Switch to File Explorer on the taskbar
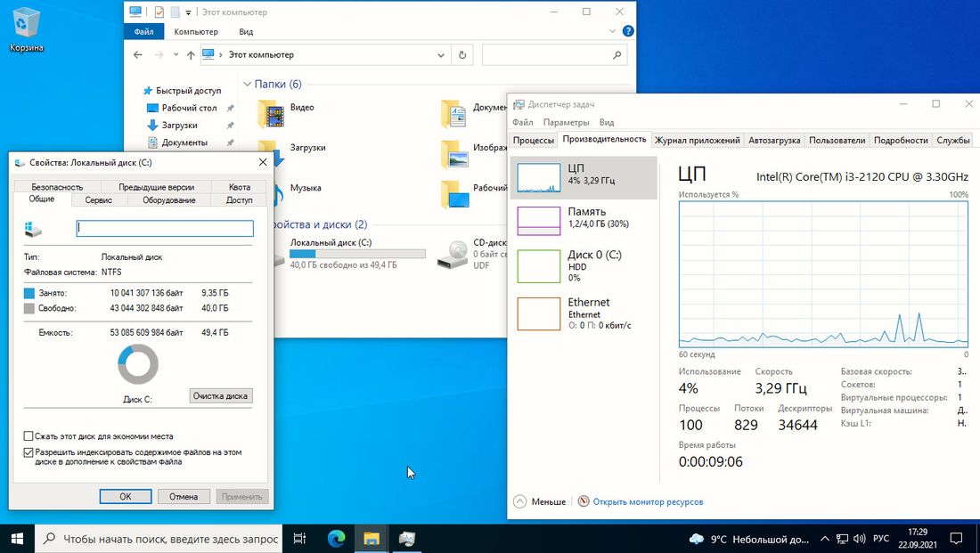Image resolution: width=980 pixels, height=553 pixels. [x=372, y=539]
